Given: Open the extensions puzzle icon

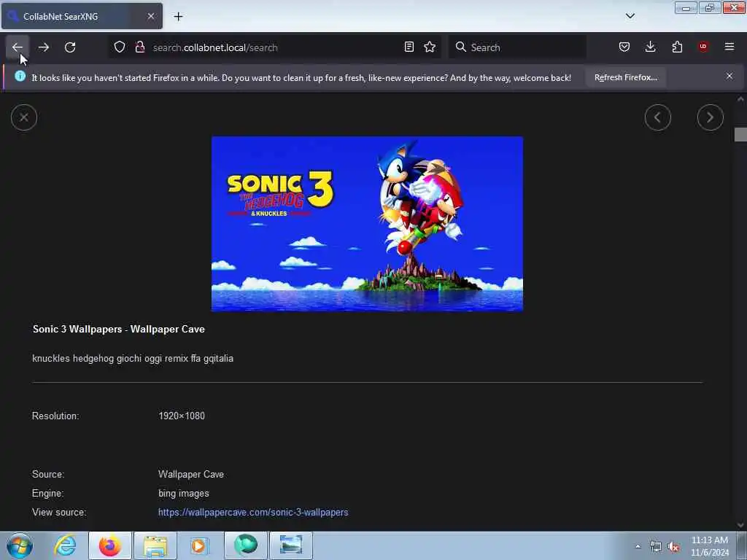Looking at the screenshot, I should pos(677,47).
